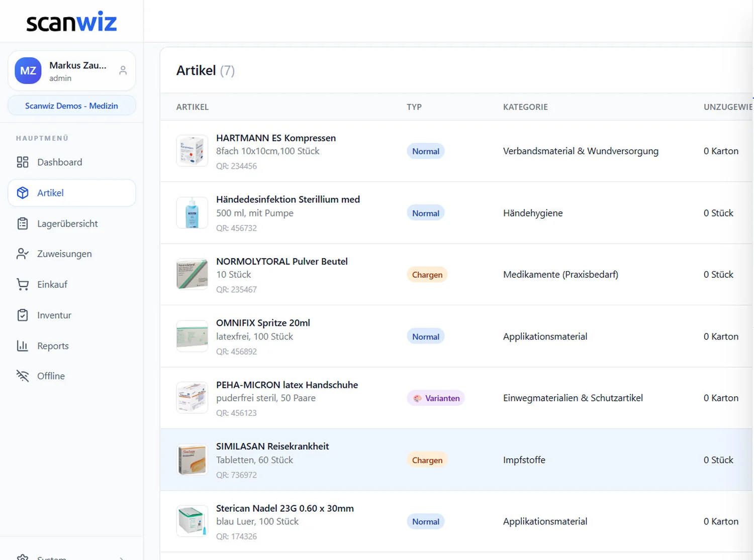This screenshot has width=754, height=560.
Task: Open the Inventur section
Action: [72, 315]
